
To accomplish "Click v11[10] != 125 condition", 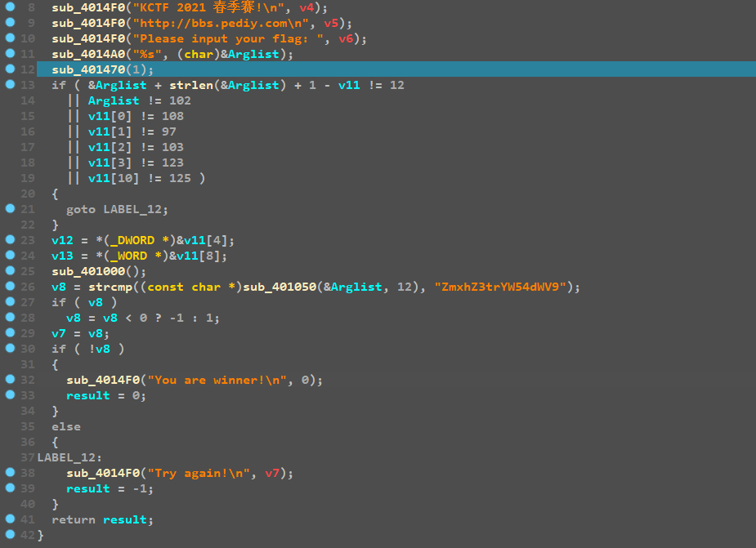I will click(139, 178).
